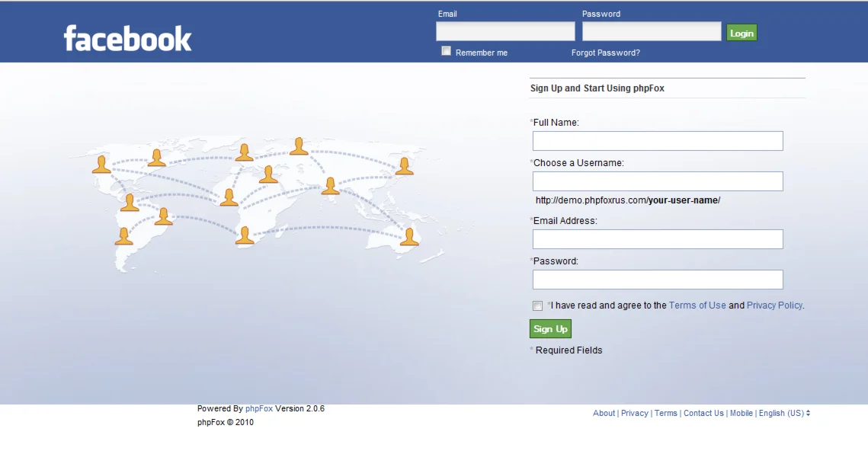The width and height of the screenshot is (868, 451).
Task: Open the Contact Us footer link
Action: 703,413
